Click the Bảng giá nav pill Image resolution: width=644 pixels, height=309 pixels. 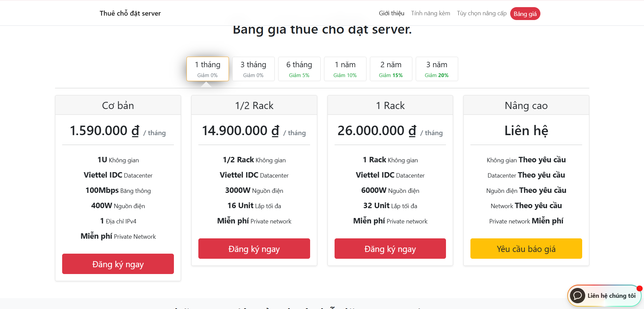click(x=525, y=14)
